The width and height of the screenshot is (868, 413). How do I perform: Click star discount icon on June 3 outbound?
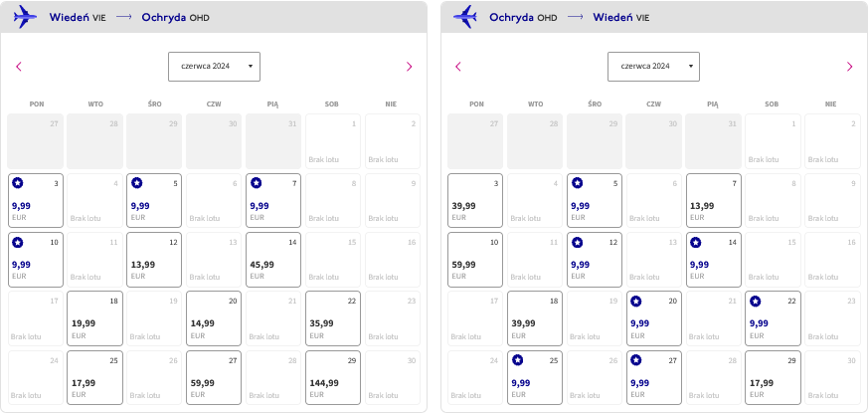[x=18, y=183]
